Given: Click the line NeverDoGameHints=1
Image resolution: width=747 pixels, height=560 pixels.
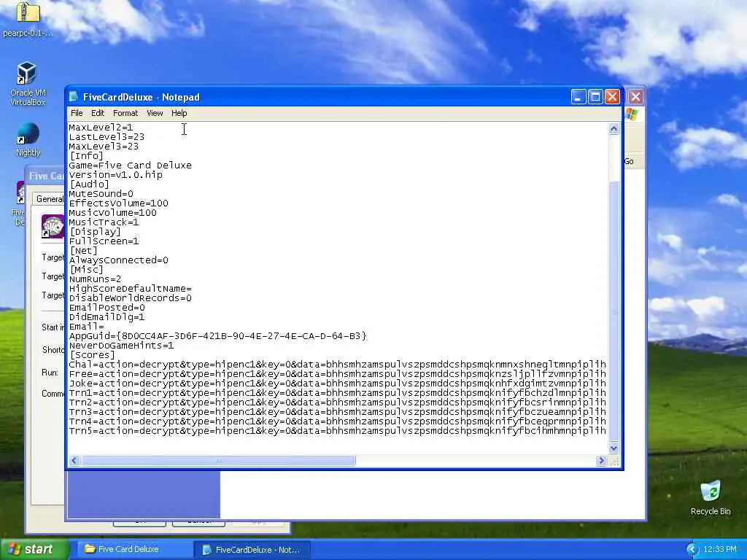Looking at the screenshot, I should click(122, 346).
